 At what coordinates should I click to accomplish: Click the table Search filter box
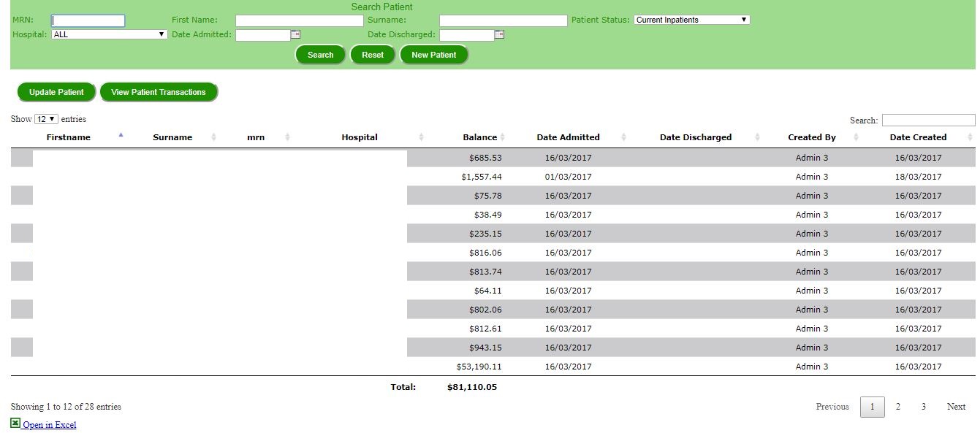[928, 120]
